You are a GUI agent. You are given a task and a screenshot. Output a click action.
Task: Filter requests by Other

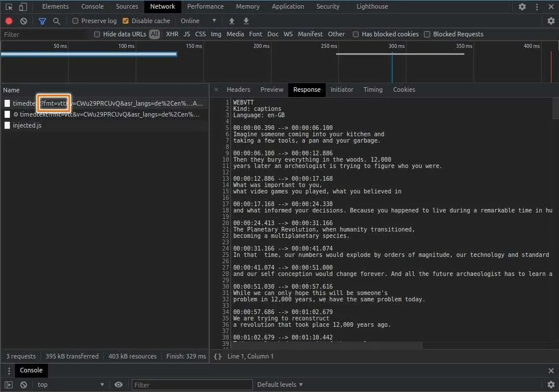337,34
